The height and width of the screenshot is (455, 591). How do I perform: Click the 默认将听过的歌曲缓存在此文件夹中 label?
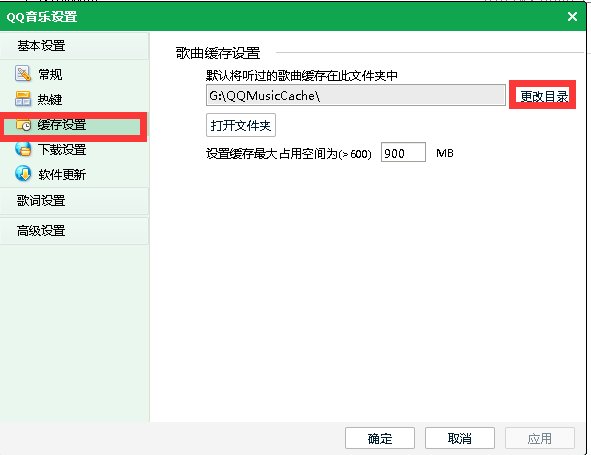pyautogui.click(x=302, y=76)
